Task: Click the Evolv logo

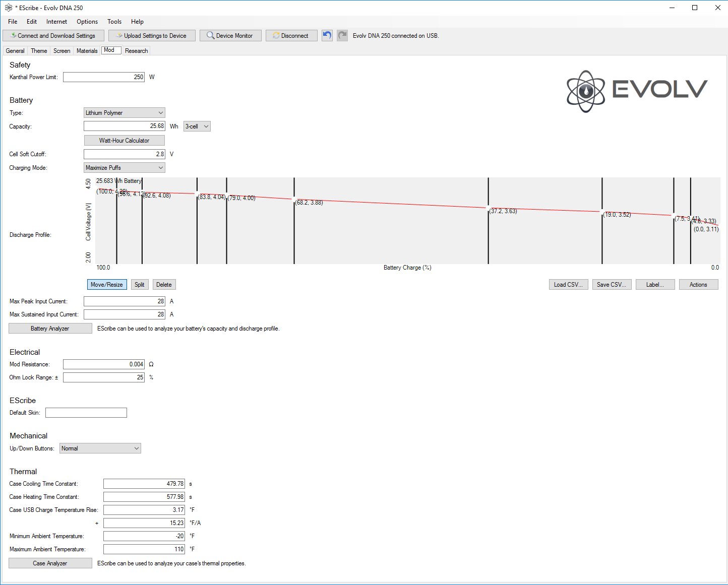Action: (x=637, y=91)
